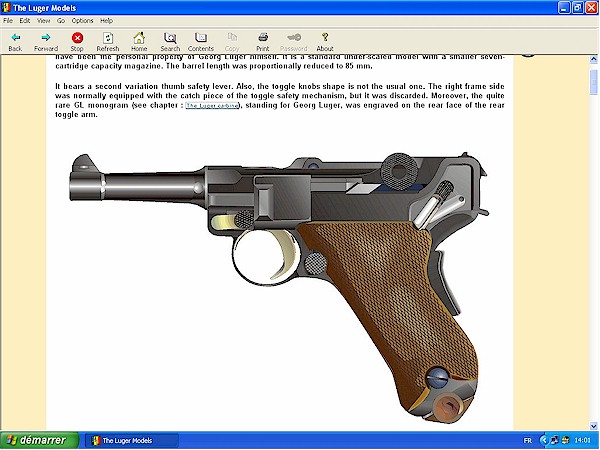The height and width of the screenshot is (450, 600).
Task: Click the grayed Copy toolbar icon
Action: click(x=232, y=37)
